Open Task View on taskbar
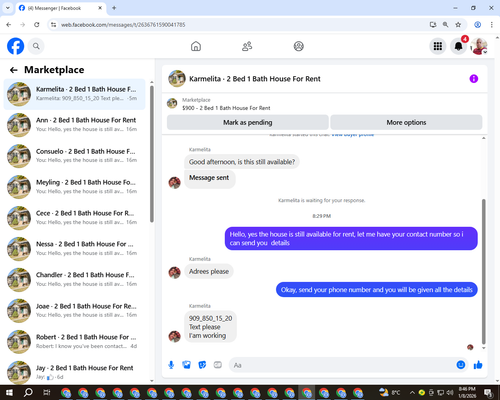This screenshot has height=400, width=500. coord(47,393)
